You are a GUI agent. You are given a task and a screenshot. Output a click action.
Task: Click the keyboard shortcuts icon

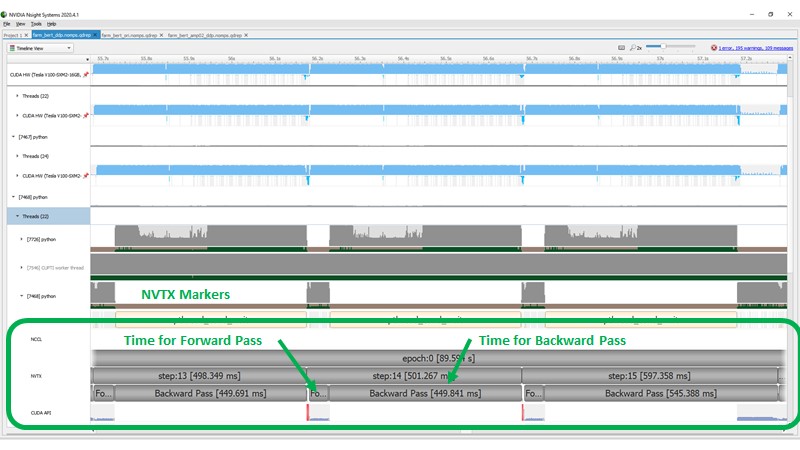(621, 47)
